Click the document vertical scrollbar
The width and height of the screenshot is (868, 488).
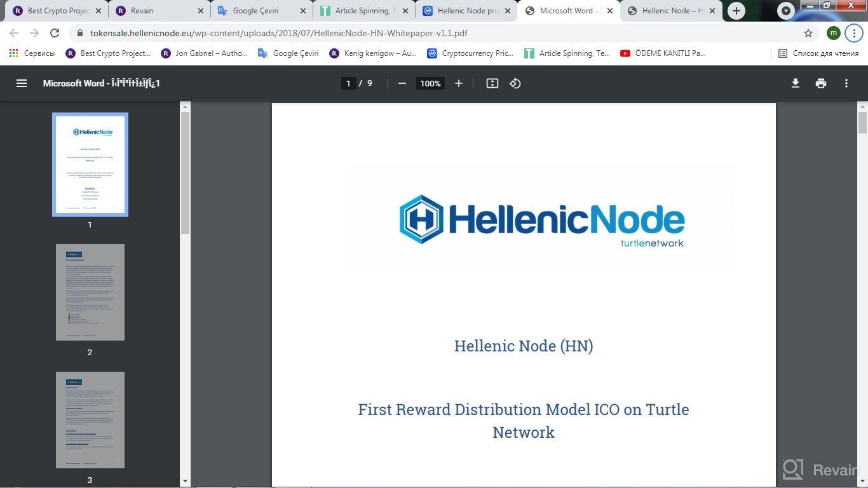coord(862,123)
